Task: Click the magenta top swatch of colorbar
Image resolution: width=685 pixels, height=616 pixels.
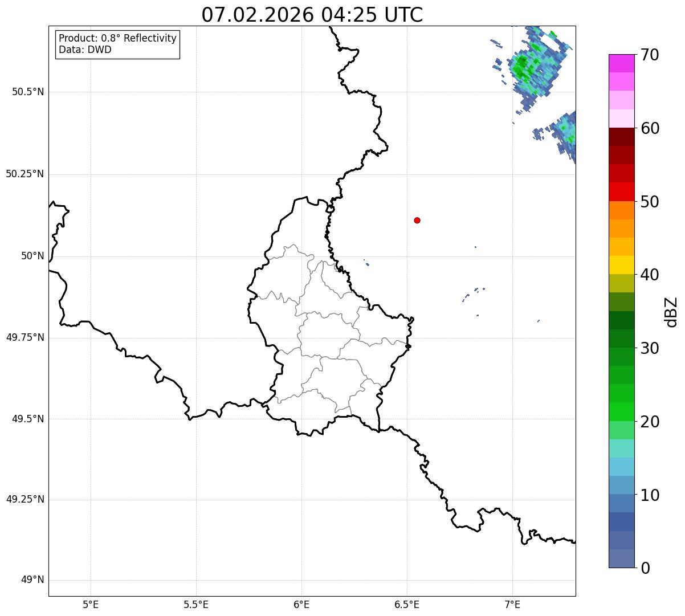Action: 621,63
